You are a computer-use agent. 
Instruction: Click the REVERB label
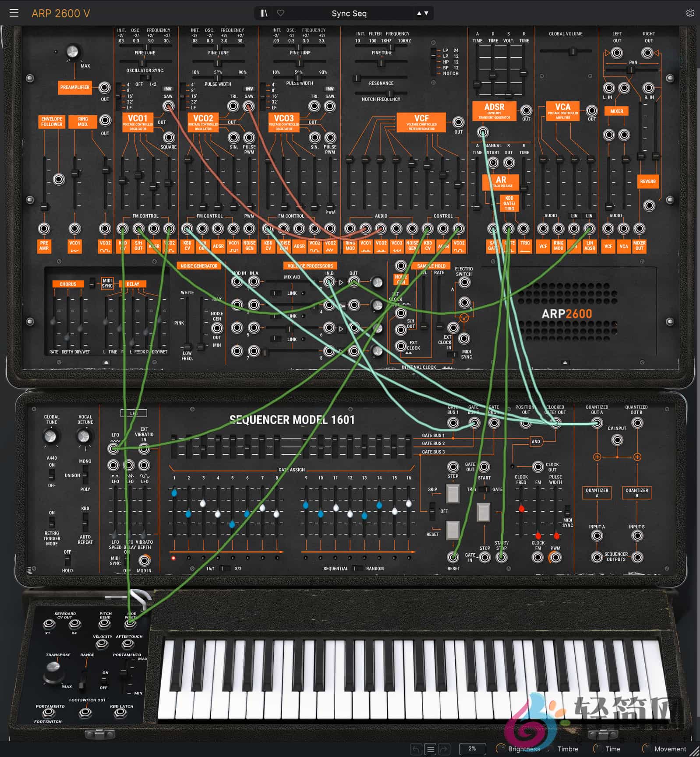click(648, 181)
